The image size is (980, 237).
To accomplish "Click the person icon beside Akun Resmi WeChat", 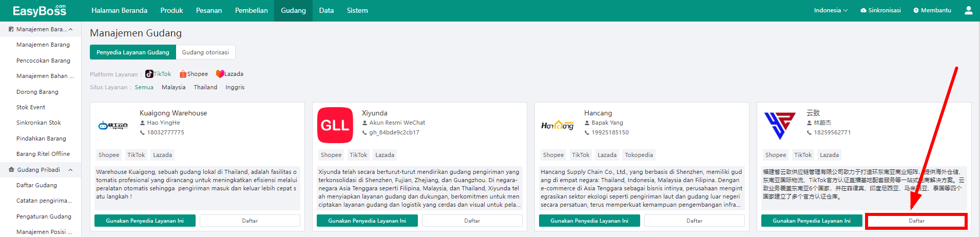I will (x=364, y=123).
